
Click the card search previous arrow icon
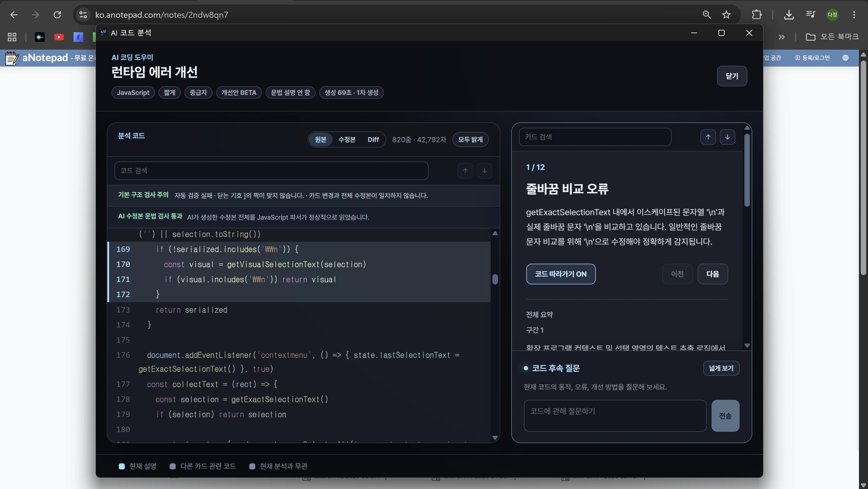tap(708, 137)
